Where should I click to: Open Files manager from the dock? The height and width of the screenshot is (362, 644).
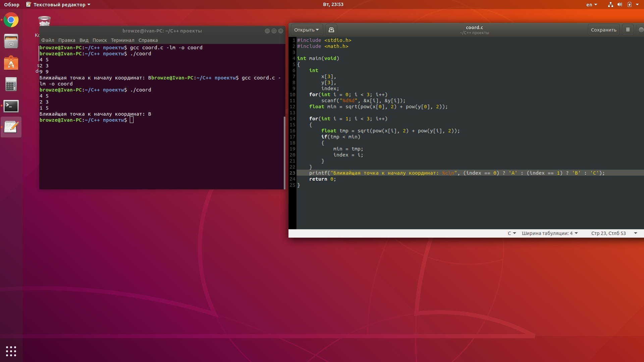point(11,42)
